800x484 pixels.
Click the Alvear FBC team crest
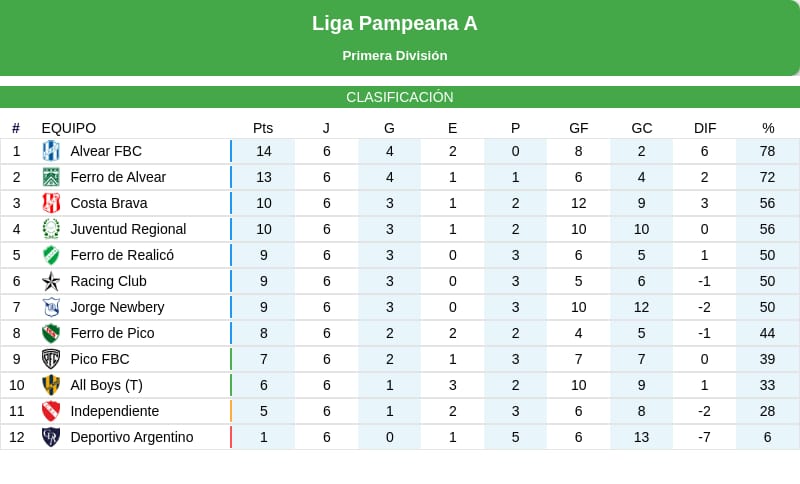point(51,151)
